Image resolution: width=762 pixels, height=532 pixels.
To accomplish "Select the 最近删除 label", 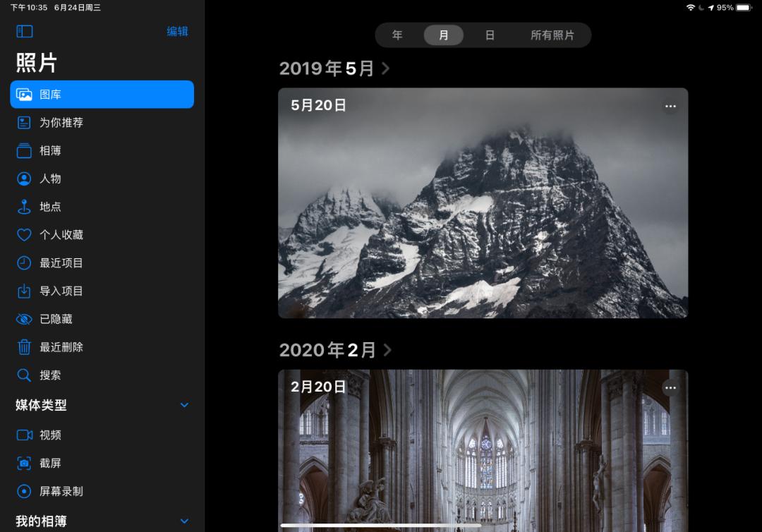I will (x=61, y=347).
